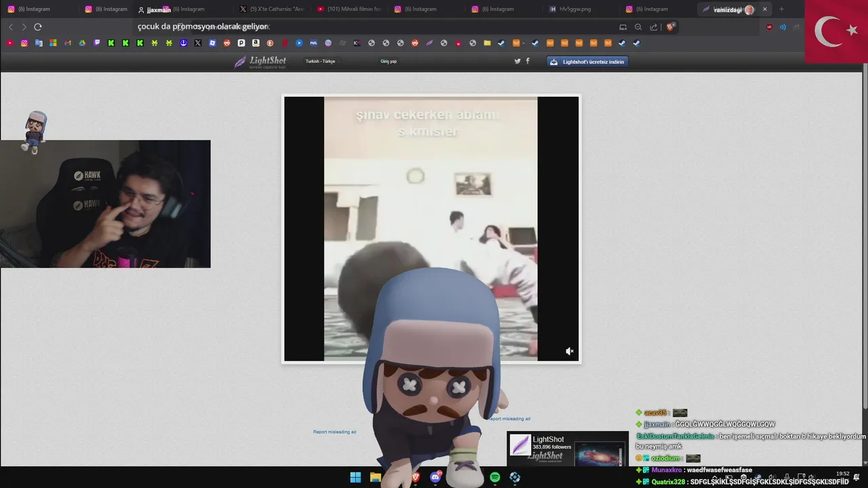The width and height of the screenshot is (868, 488).
Task: Switch to the X'te Catharsis tab
Action: 271,9
